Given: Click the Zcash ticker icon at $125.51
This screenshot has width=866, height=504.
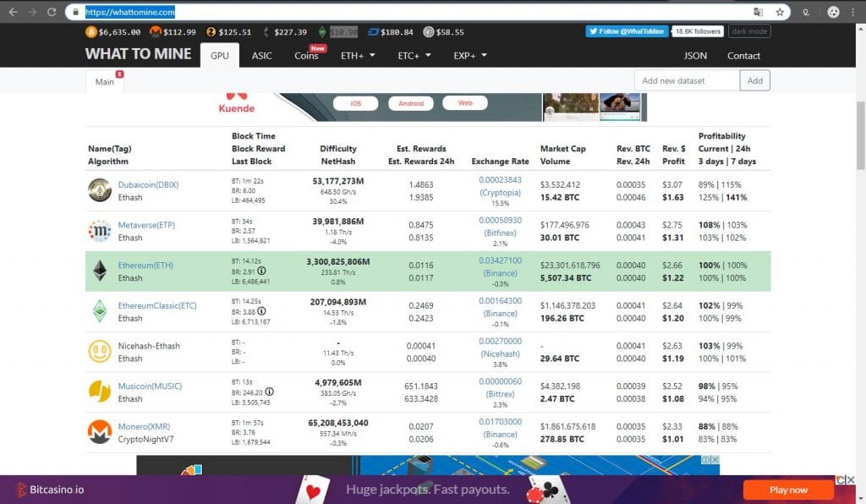Looking at the screenshot, I should click(211, 32).
